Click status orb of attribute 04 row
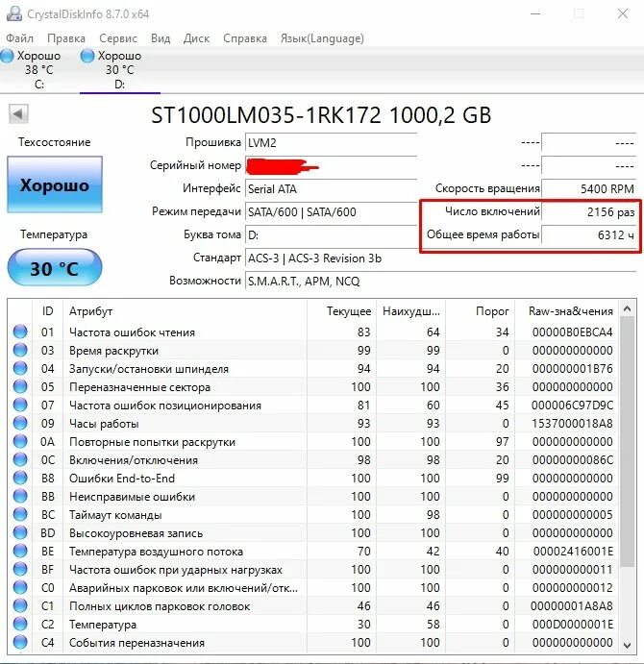The width and height of the screenshot is (644, 664). tap(20, 368)
